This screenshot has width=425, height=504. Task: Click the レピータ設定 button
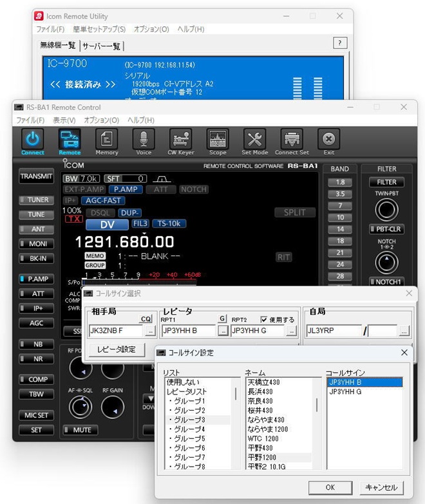117,350
